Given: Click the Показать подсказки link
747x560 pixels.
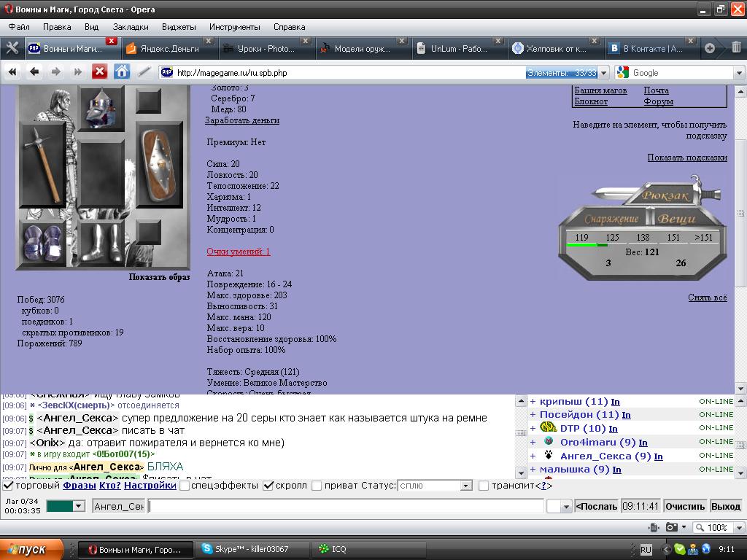Looking at the screenshot, I should tap(687, 157).
